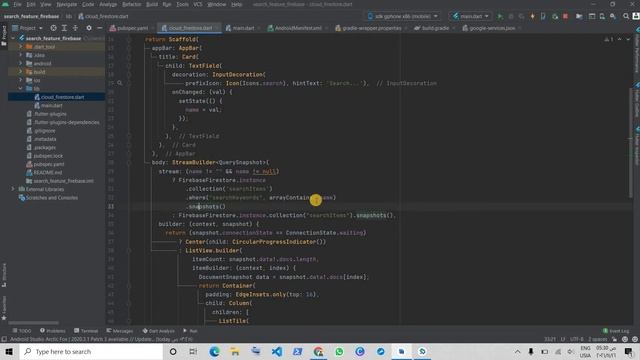Open the Flutter Inspector side tool window

pyautogui.click(x=637, y=145)
